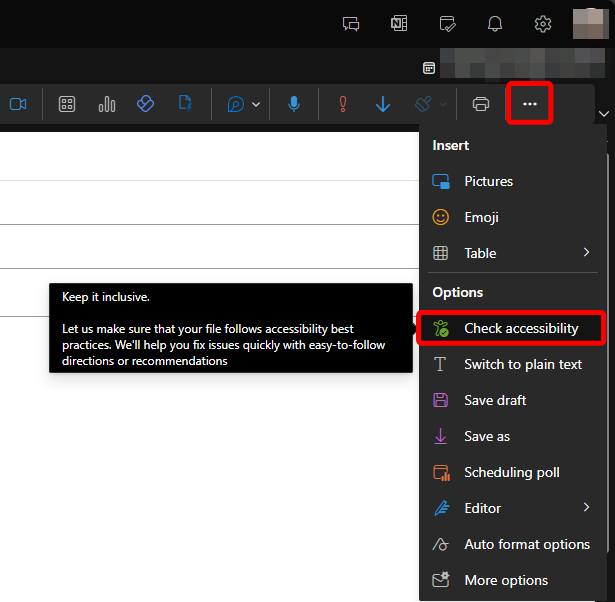The image size is (615, 602).
Task: Expand the Table submenu arrow
Action: 587,253
